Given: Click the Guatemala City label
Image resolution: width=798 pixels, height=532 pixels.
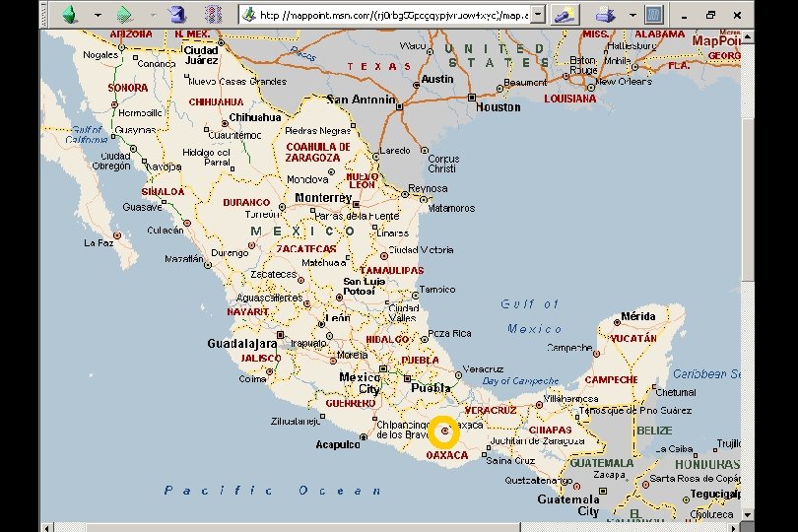Looking at the screenshot, I should pos(568,505).
